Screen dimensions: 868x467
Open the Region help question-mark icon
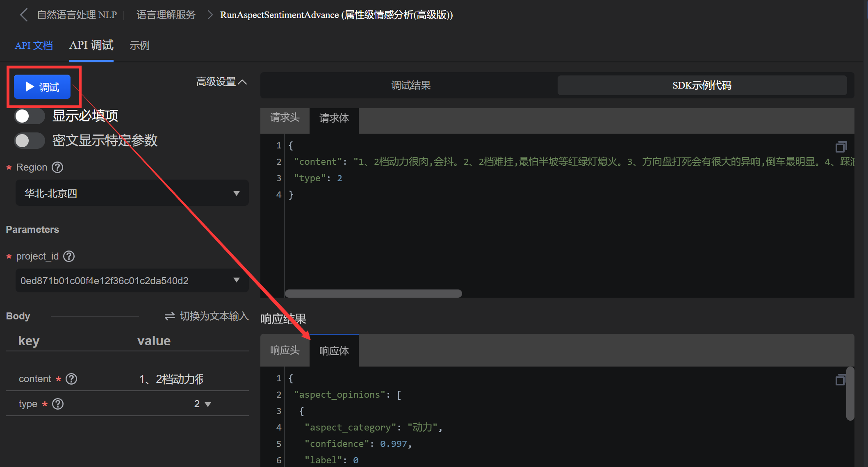(57, 167)
